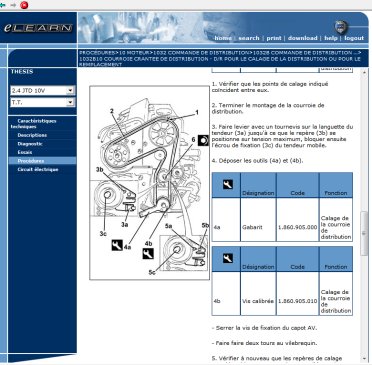Image resolution: width=372 pixels, height=365 pixels.
Task: Click the red stop button in toolbar
Action: (24, 5)
